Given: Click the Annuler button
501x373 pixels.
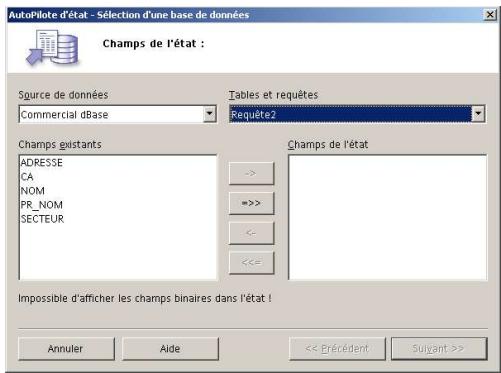Looking at the screenshot, I should 66,349.
